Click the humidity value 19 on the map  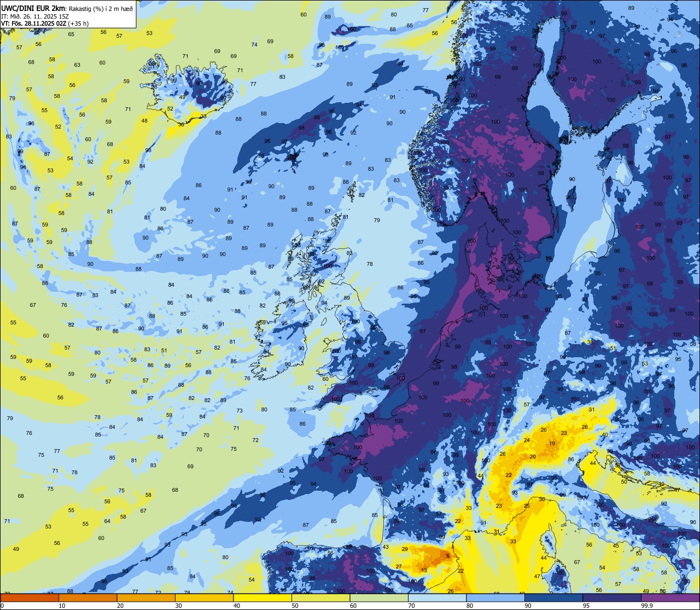coord(552,443)
